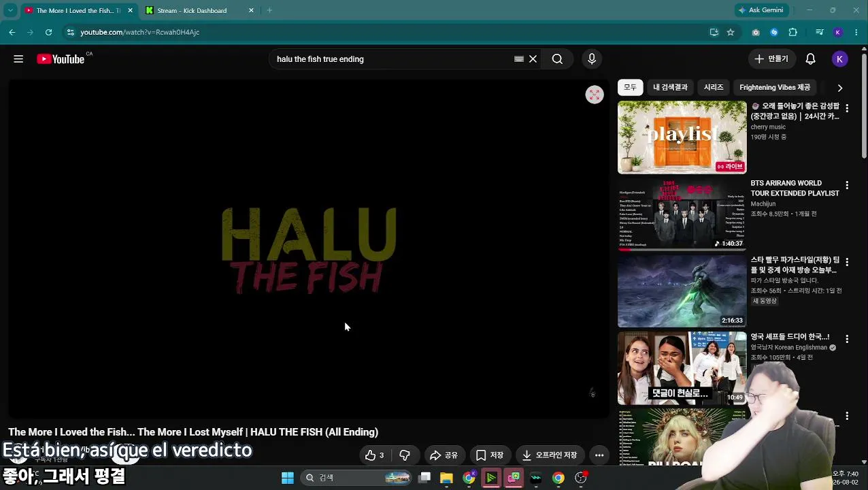
Task: Open the BTS ARIRANG playlist thumbnail
Action: click(682, 214)
